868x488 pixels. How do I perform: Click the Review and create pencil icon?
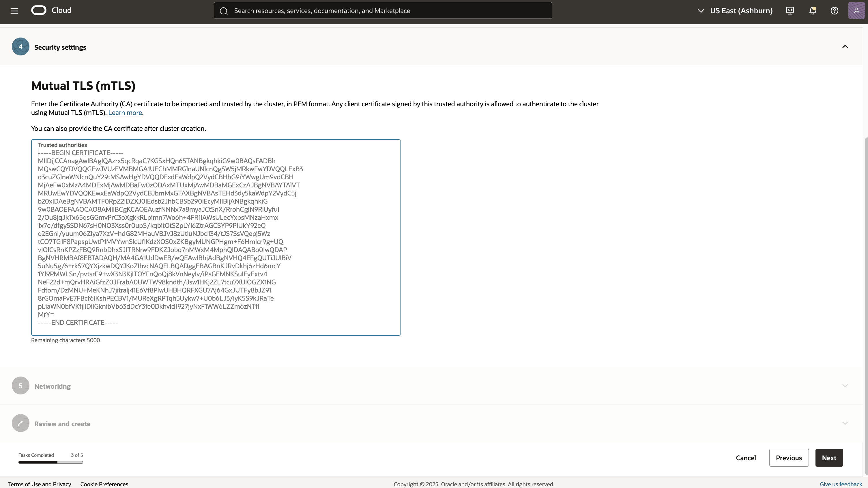20,423
